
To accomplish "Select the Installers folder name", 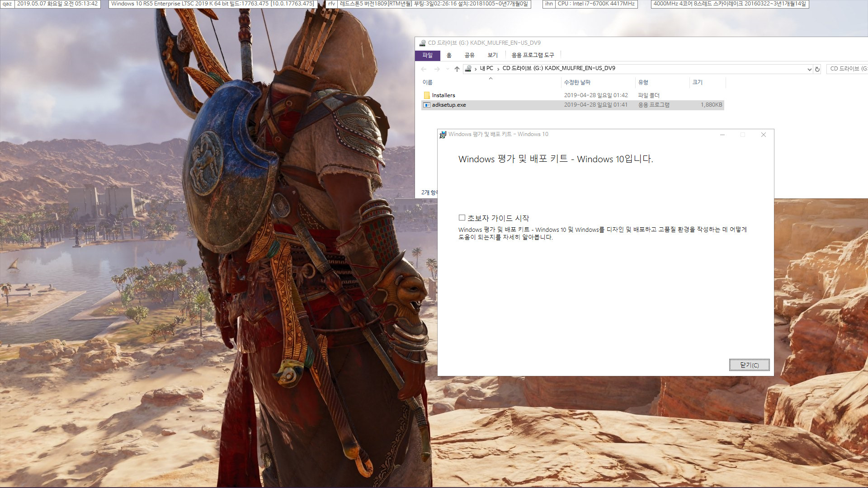I will [x=443, y=95].
